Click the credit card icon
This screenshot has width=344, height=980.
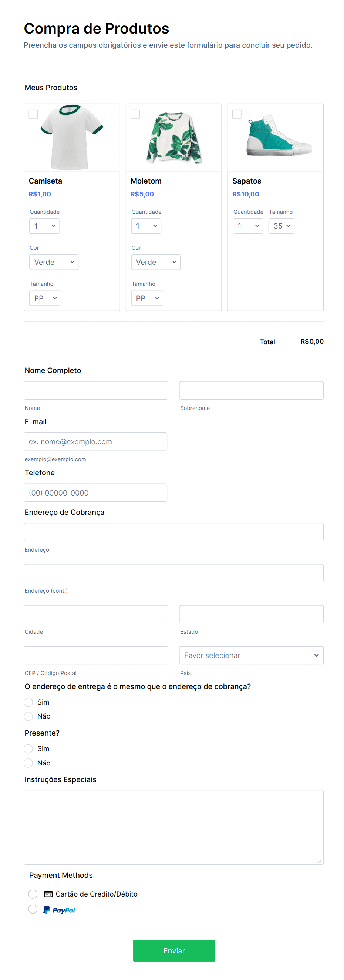point(48,894)
